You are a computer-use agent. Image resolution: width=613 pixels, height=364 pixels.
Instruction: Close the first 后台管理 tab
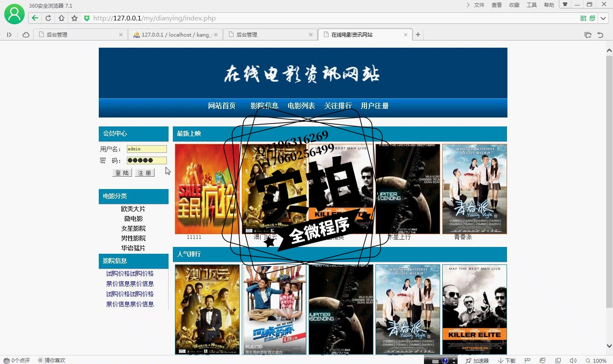click(x=121, y=35)
